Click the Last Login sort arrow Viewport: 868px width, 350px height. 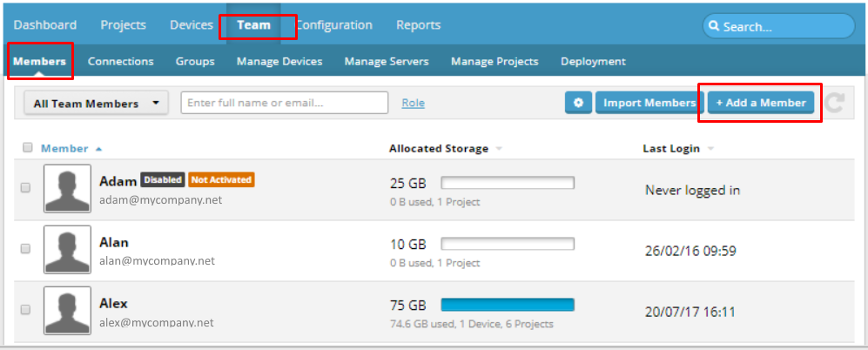click(710, 149)
